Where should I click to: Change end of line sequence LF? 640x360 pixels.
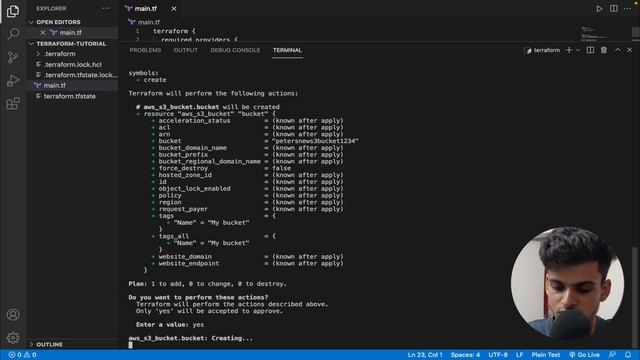519,355
